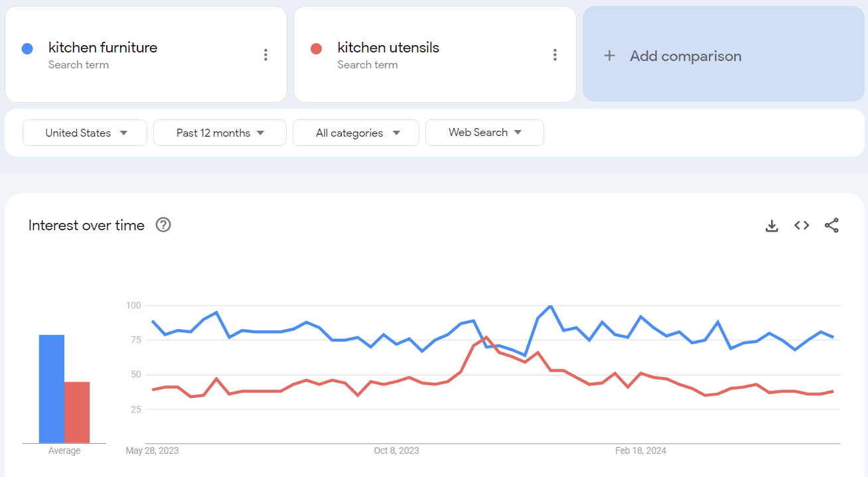
Task: Open help icon beside Interest over time
Action: (x=163, y=225)
